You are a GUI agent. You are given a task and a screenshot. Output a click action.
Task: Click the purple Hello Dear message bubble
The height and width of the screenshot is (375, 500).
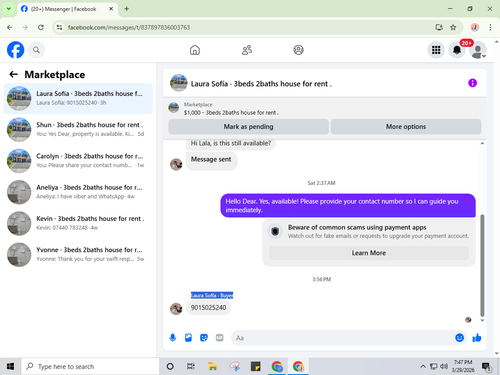(348, 205)
